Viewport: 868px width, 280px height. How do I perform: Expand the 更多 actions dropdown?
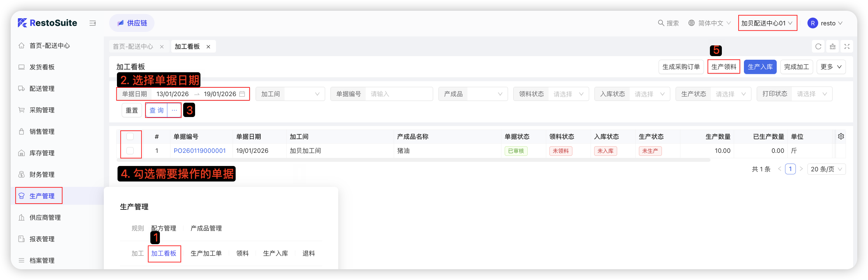coord(831,67)
